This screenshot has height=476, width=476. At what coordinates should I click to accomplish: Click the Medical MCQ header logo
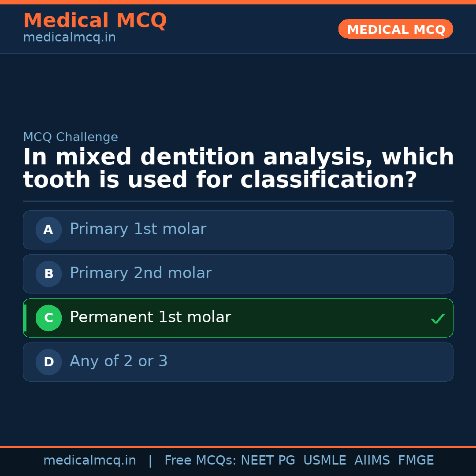95,21
